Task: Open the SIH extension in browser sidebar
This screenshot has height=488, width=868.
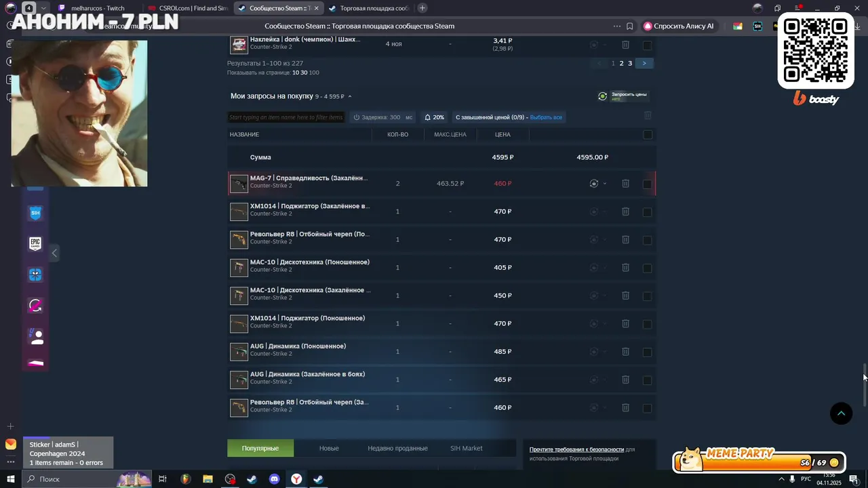Action: (35, 213)
